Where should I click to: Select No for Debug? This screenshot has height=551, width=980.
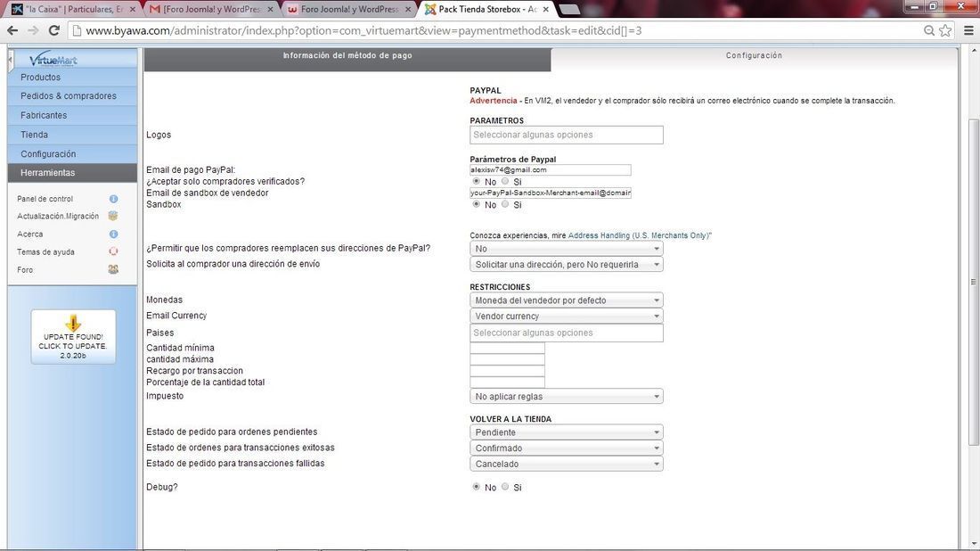(477, 487)
